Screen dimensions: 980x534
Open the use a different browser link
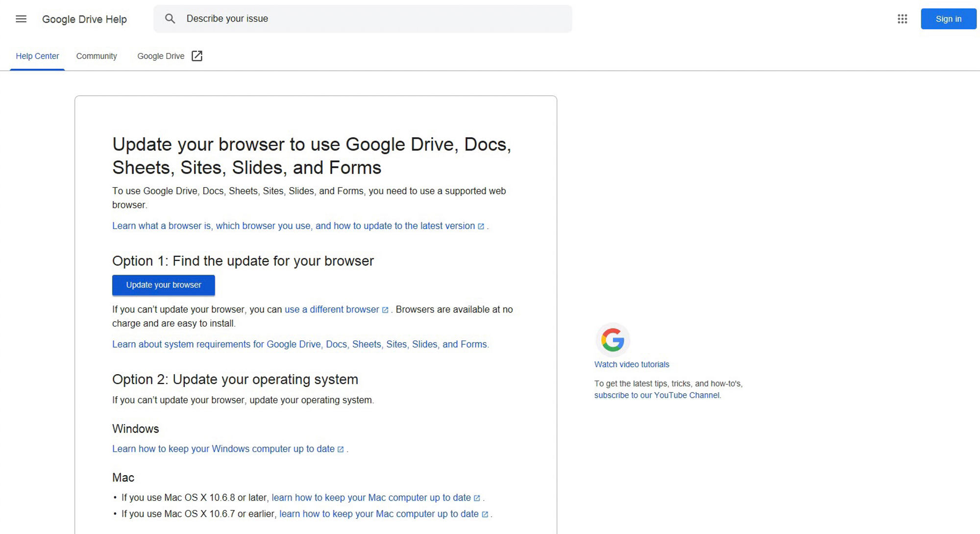tap(332, 309)
